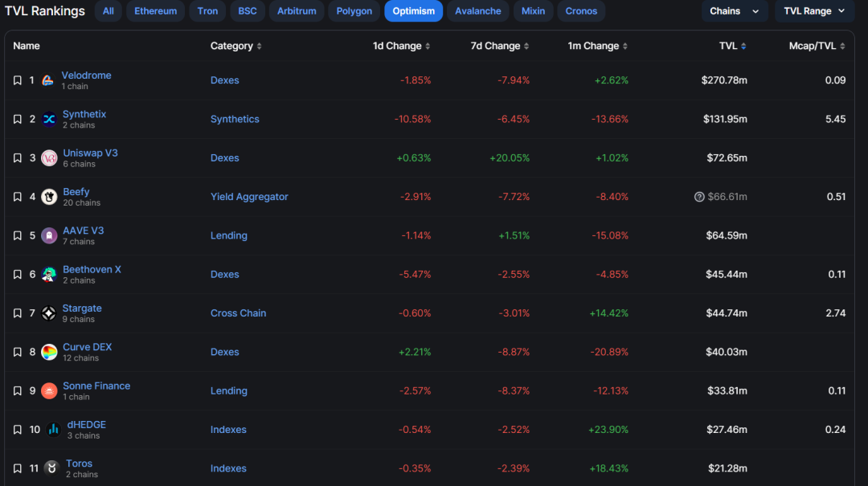Open the Sonne Finance protocol link

(x=96, y=386)
